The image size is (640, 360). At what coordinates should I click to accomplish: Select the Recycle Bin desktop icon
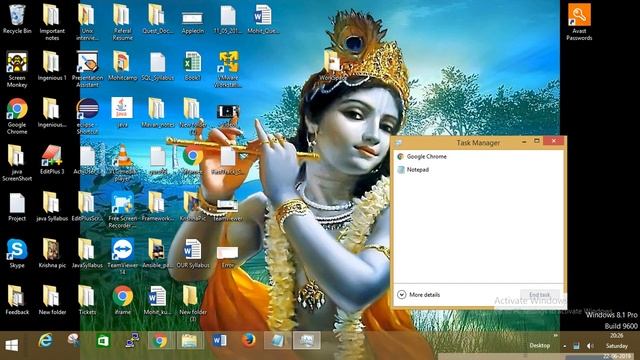point(17,19)
